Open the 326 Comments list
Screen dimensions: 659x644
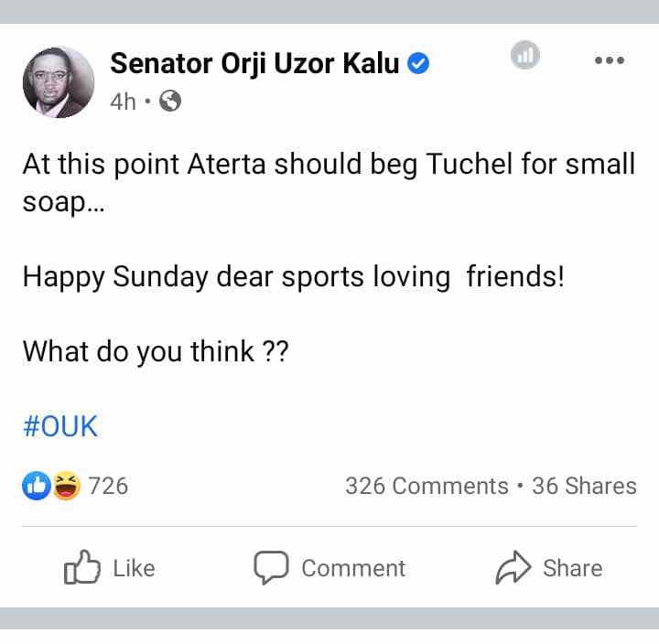point(427,486)
